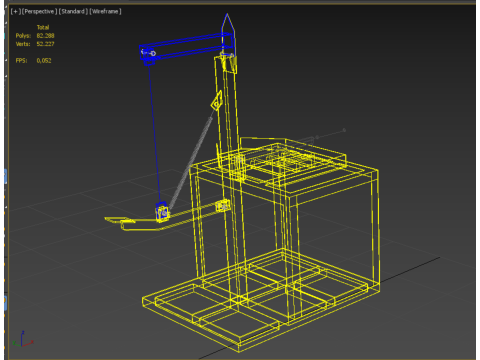Viewport: 480px width, 360px height.
Task: Select the yellow foot pedal tip on the left
Action: pos(115,220)
